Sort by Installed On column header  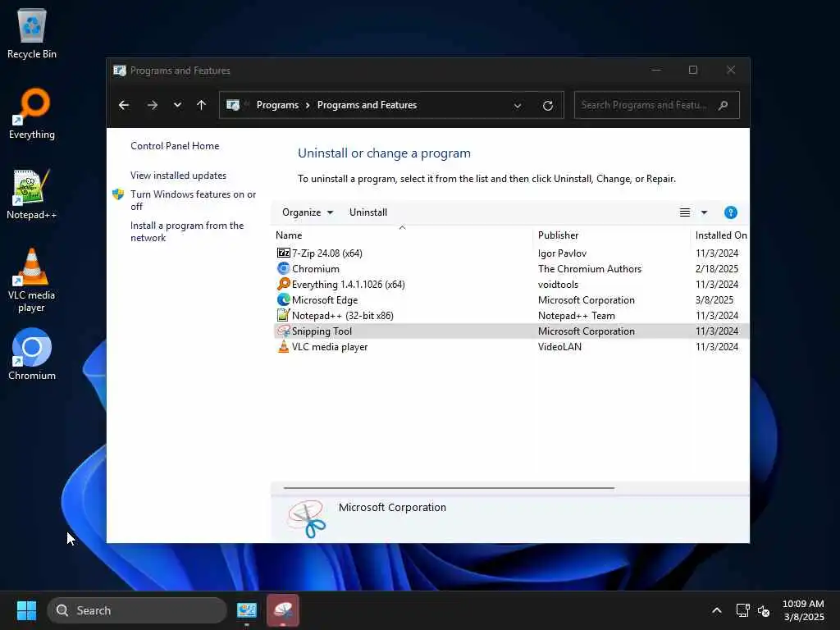click(x=720, y=235)
